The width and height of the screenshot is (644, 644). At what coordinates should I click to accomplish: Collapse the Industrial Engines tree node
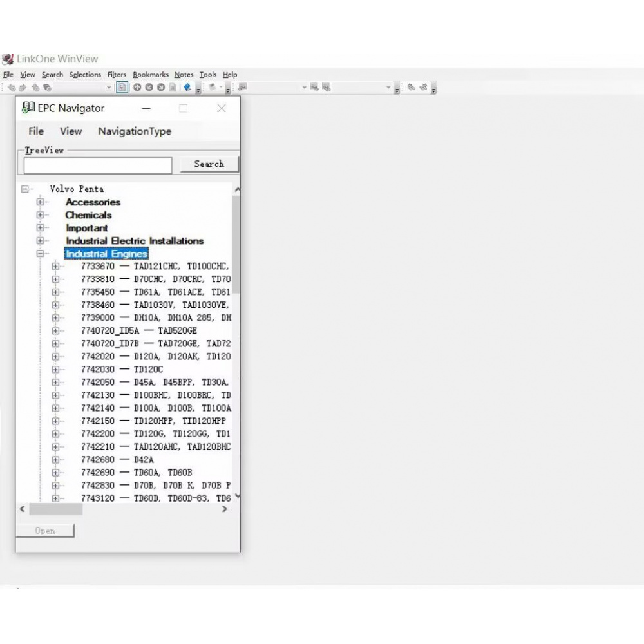tap(41, 254)
